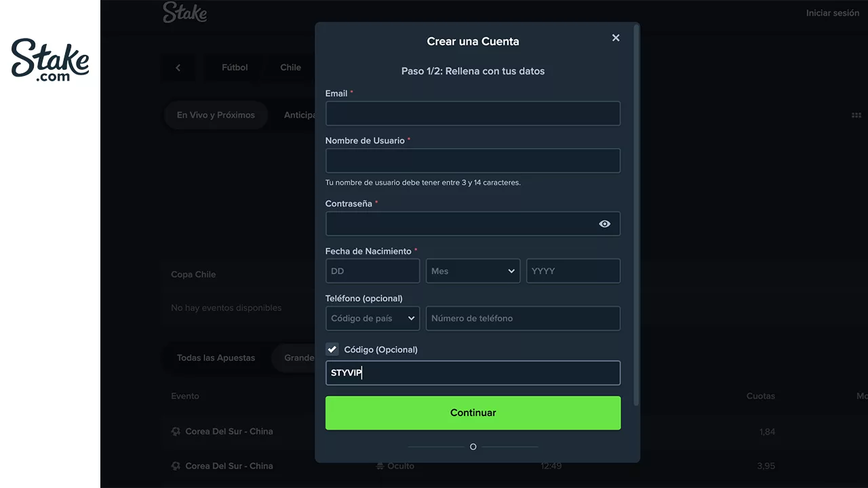Click the 1,84 odds value

(767, 432)
